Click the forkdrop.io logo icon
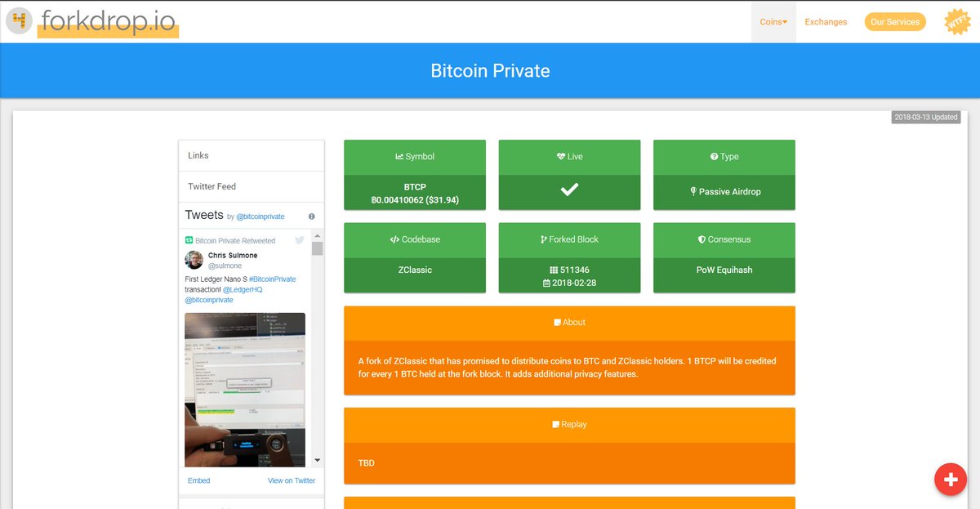The width and height of the screenshot is (980, 509). [19, 20]
